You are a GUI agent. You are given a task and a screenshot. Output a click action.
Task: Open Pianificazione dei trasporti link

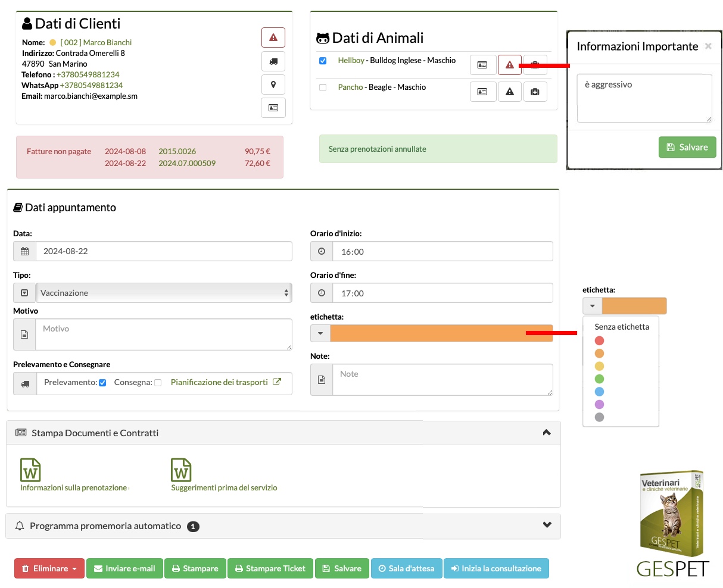[219, 382]
